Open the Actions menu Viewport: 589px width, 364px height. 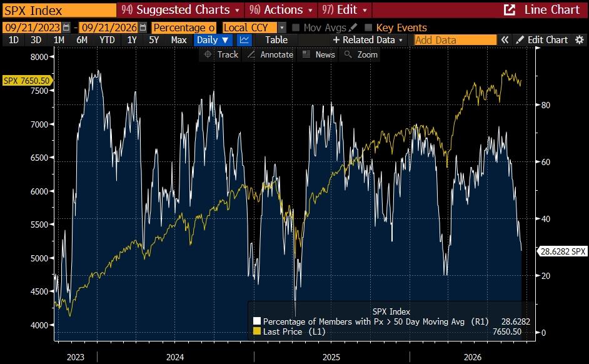pos(281,10)
